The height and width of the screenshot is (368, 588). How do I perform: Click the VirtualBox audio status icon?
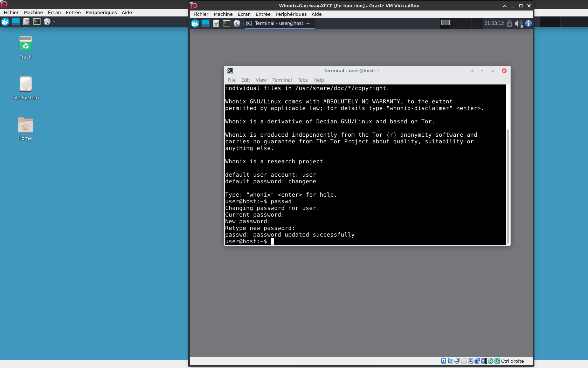(x=450, y=361)
